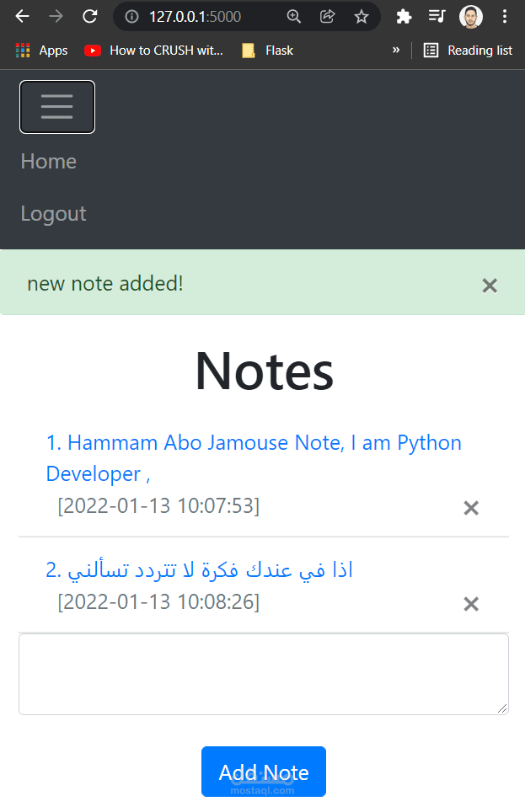Expand the bookmarks overflow chevron
Image resolution: width=525 pixels, height=812 pixels.
pyautogui.click(x=396, y=50)
